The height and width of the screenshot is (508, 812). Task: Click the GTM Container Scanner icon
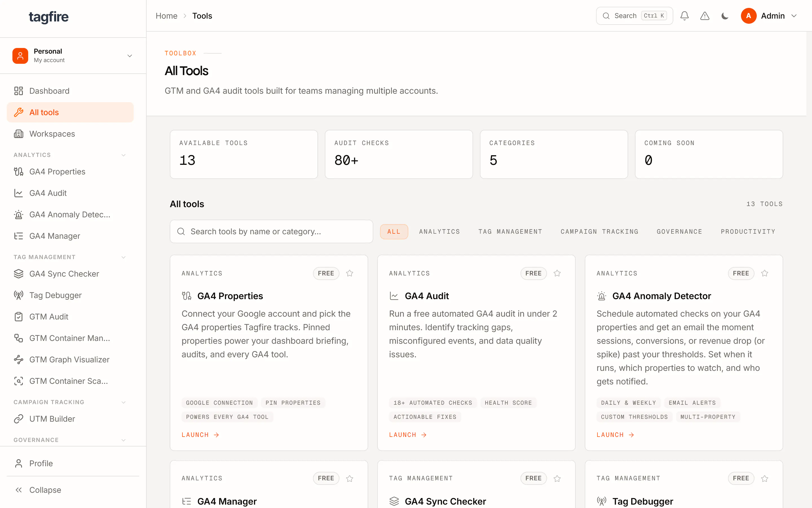pos(18,381)
